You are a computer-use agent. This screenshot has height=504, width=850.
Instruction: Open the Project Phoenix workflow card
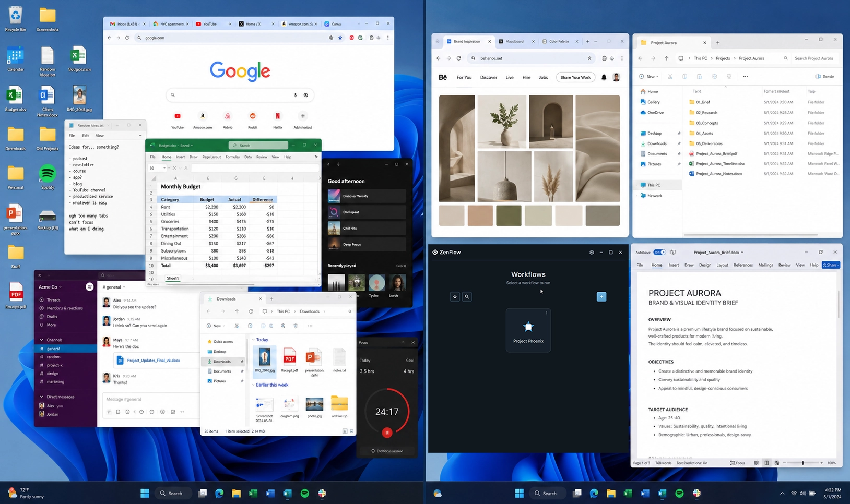click(x=528, y=330)
